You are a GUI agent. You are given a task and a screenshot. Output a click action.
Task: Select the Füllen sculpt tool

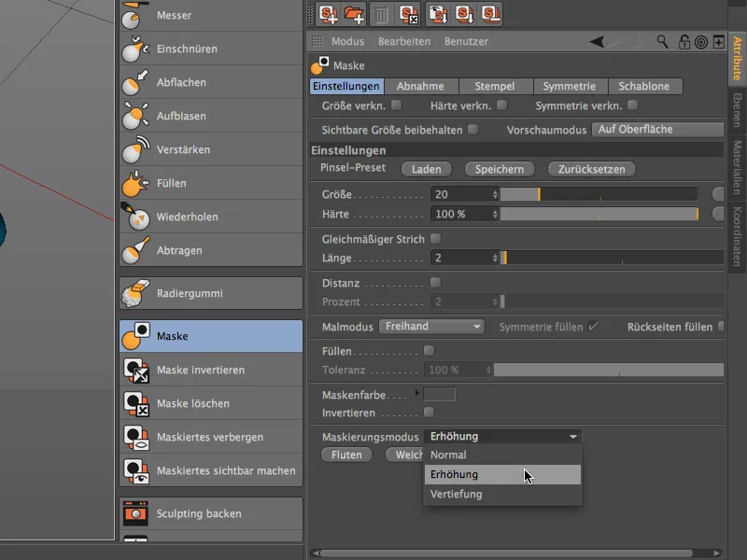211,183
